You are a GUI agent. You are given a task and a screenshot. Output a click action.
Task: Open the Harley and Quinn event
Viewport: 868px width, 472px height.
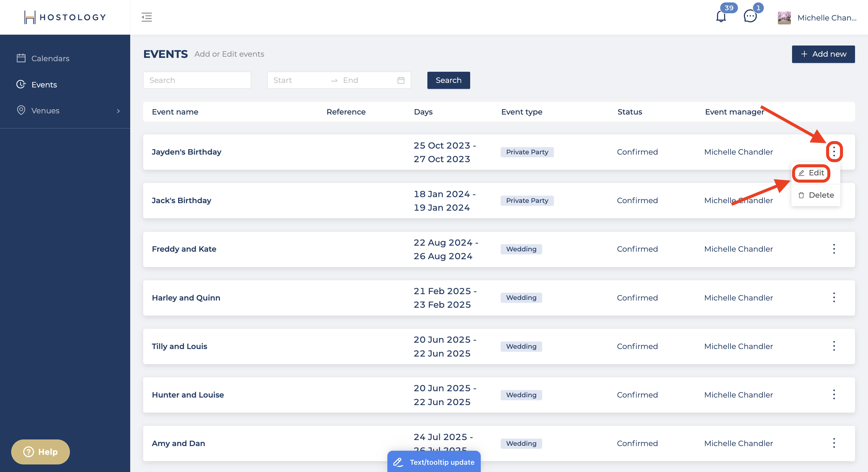186,298
